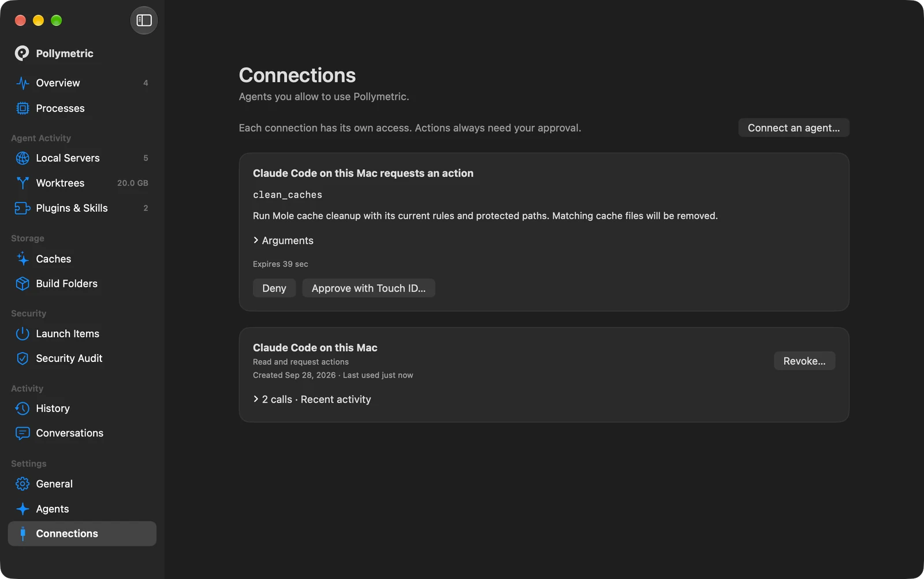
Task: Click Created Sep 28, 2026 text
Action: (295, 375)
